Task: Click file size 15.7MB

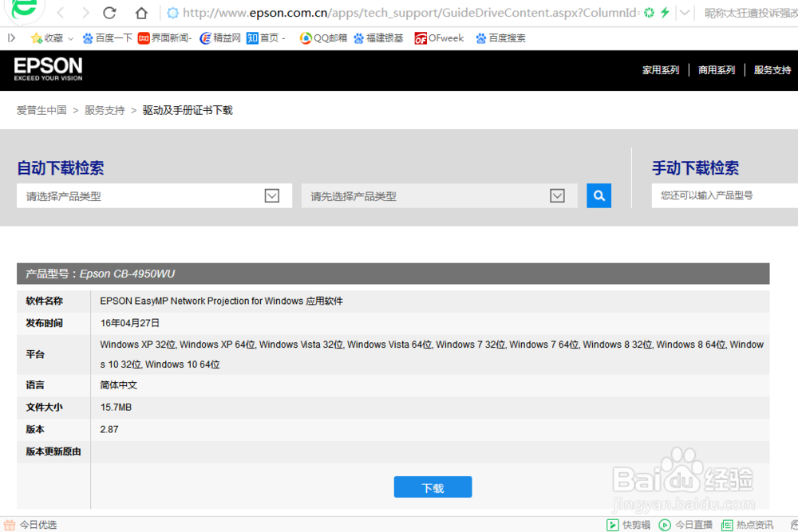Action: [x=116, y=408]
